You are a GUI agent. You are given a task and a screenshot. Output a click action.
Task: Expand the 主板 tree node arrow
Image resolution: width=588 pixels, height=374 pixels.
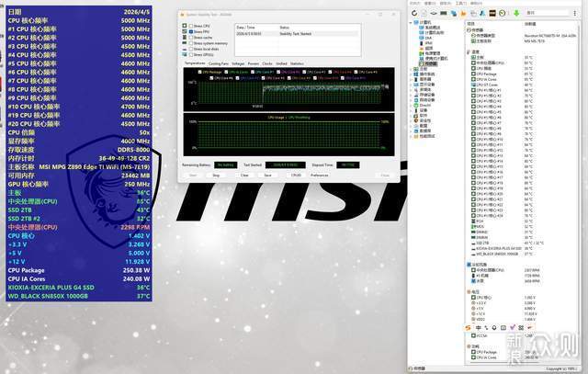coord(411,69)
